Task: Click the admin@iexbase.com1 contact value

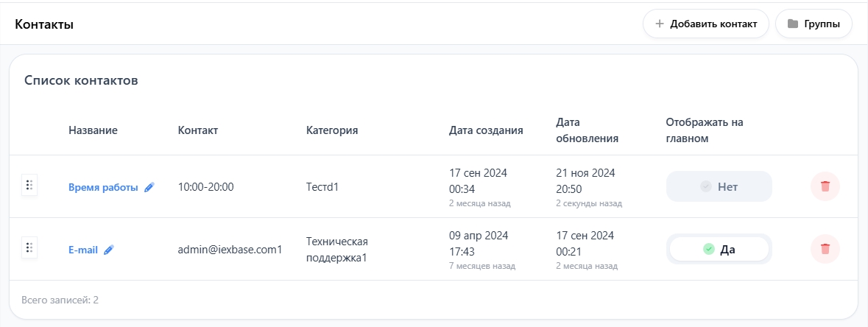Action: click(x=230, y=250)
